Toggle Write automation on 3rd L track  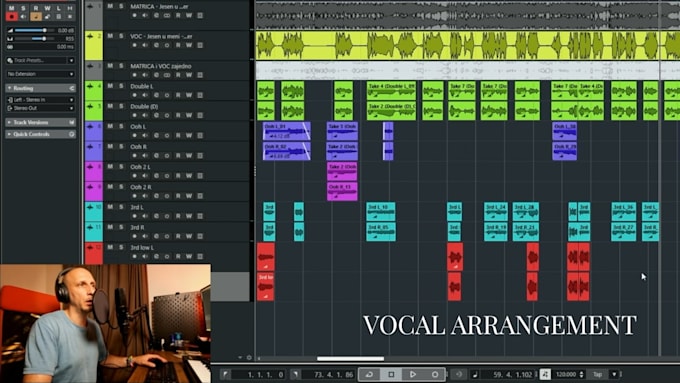pos(189,216)
